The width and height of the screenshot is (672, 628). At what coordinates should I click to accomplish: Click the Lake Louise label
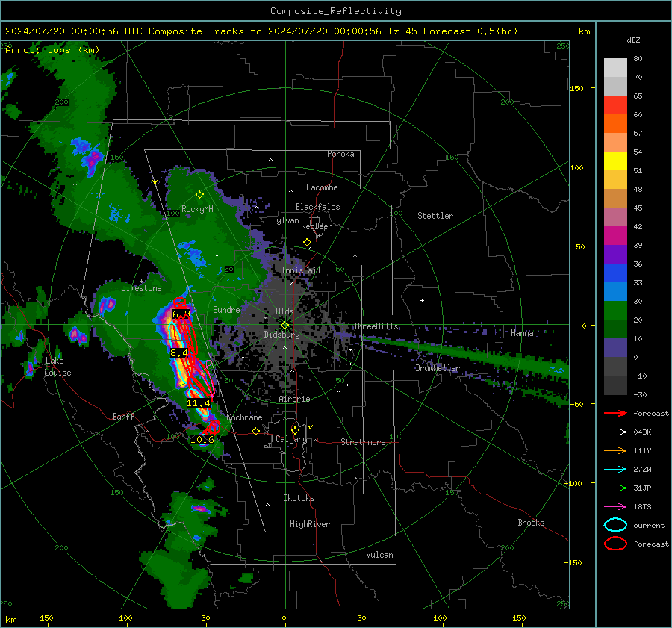(57, 367)
